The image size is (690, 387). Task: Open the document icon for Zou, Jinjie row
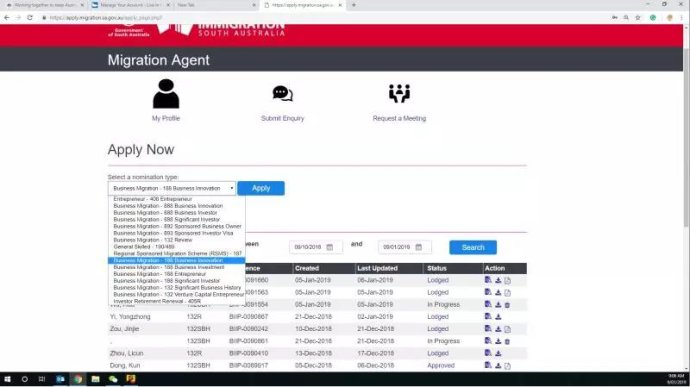[x=507, y=329]
